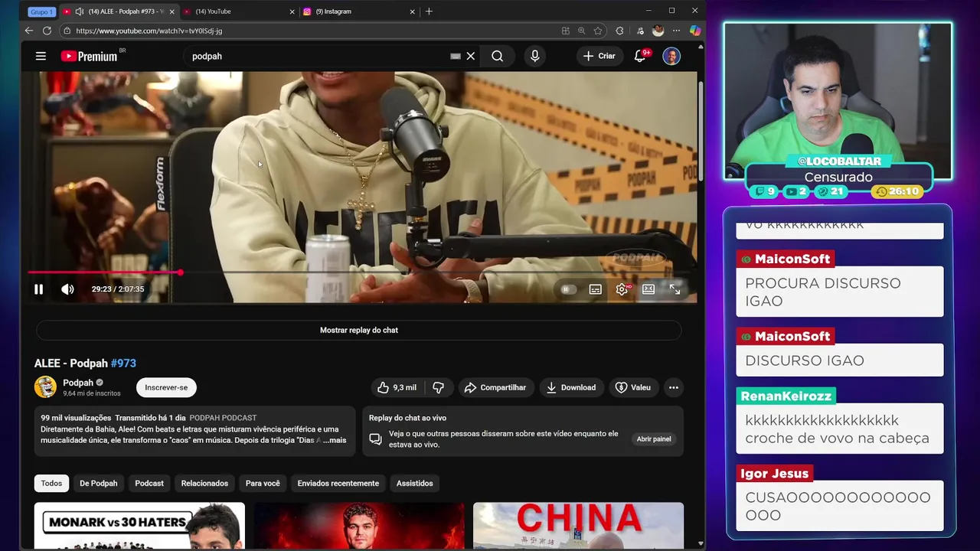Image resolution: width=980 pixels, height=551 pixels.
Task: Click Abrir painel for chat replay
Action: pyautogui.click(x=654, y=439)
